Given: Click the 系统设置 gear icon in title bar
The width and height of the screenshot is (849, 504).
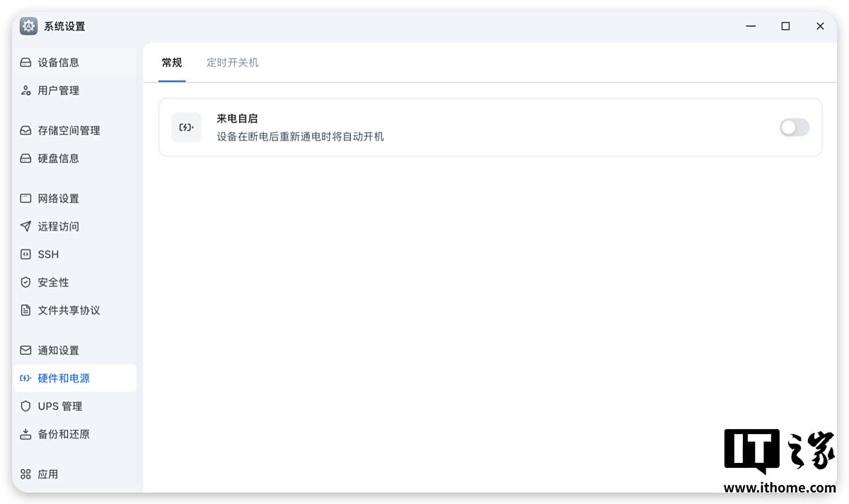Looking at the screenshot, I should (x=28, y=26).
